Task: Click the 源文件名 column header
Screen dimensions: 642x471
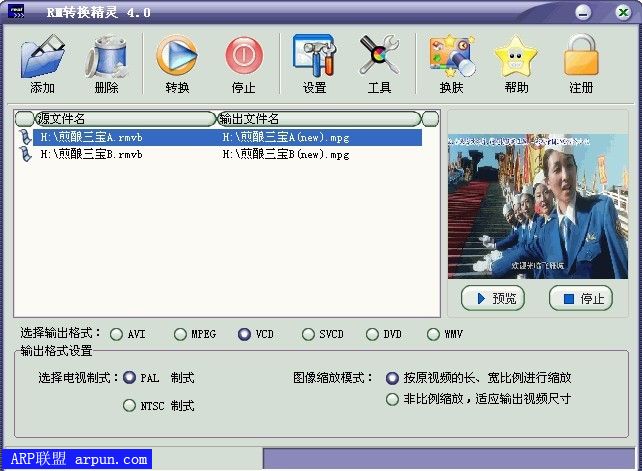Action: (115, 119)
